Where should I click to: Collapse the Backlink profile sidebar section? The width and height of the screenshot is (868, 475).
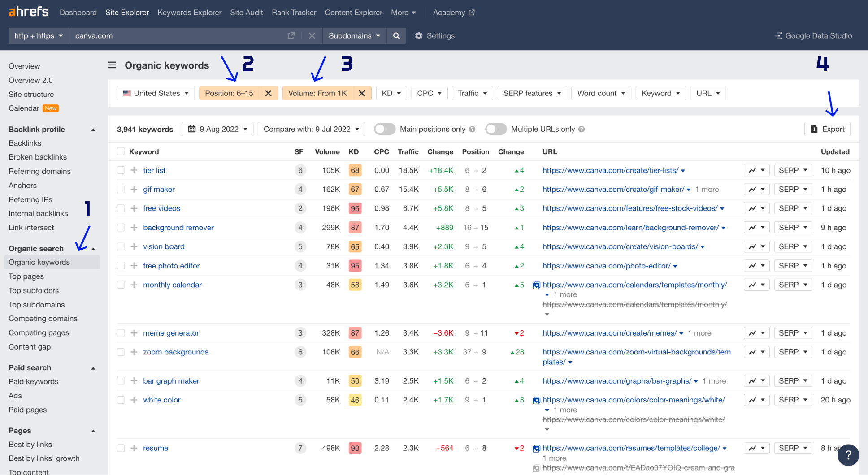pyautogui.click(x=93, y=130)
